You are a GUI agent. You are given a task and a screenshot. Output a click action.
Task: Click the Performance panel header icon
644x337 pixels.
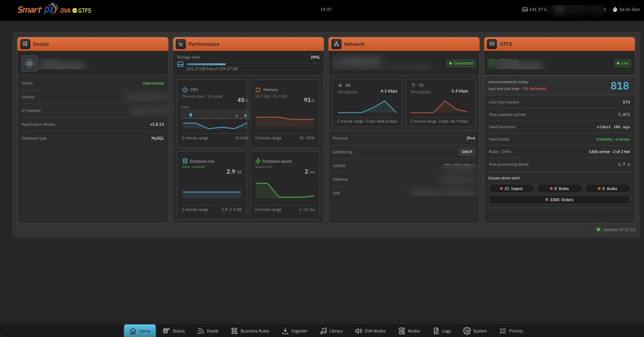tap(180, 44)
